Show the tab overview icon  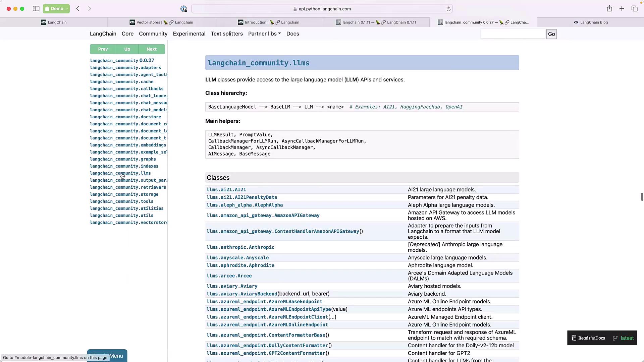(634, 9)
